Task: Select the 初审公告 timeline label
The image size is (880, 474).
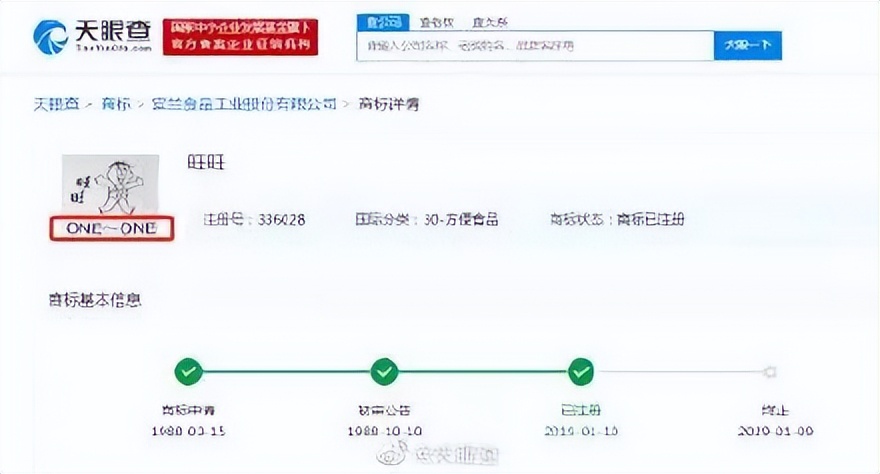Action: click(x=384, y=410)
